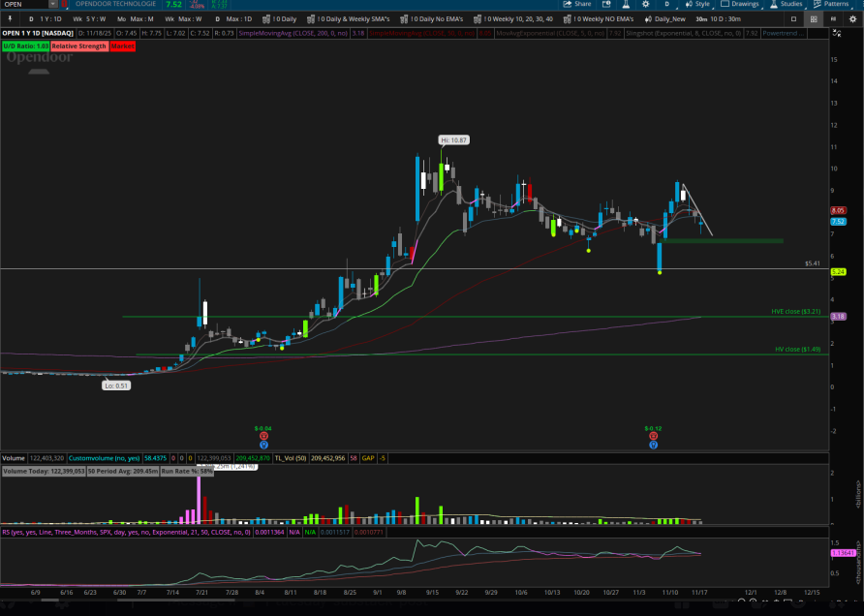Image resolution: width=864 pixels, height=616 pixels.
Task: Switch to grid chart layout icon
Action: coord(814,18)
